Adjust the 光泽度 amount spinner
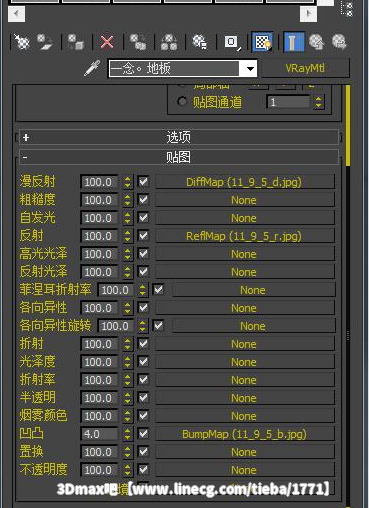The height and width of the screenshot is (508, 369). (128, 362)
